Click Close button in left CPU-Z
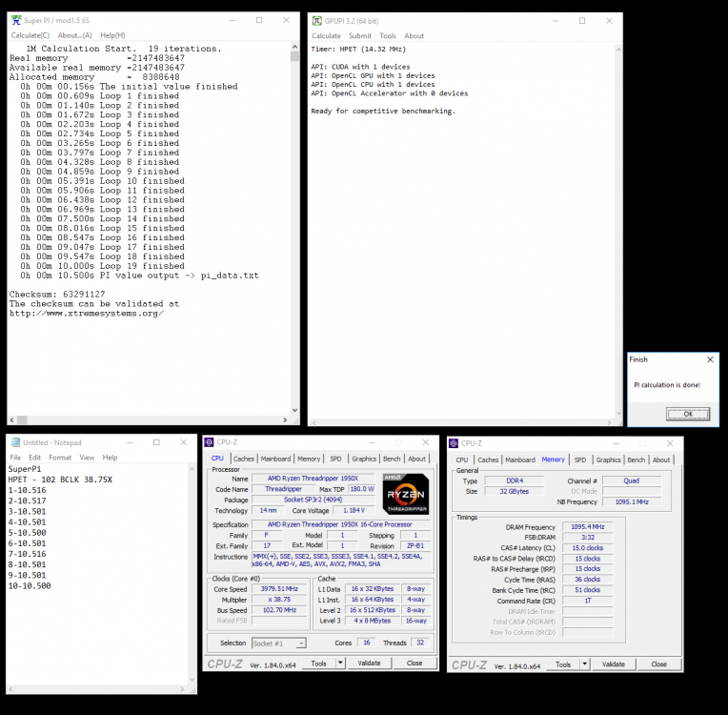Viewport: 728px width, 715px height. point(415,664)
